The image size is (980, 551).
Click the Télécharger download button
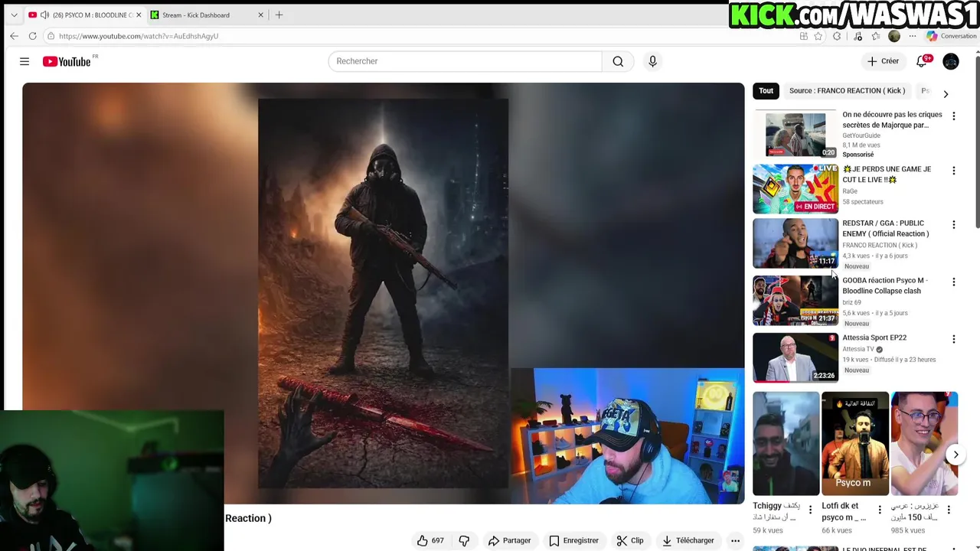pos(688,540)
